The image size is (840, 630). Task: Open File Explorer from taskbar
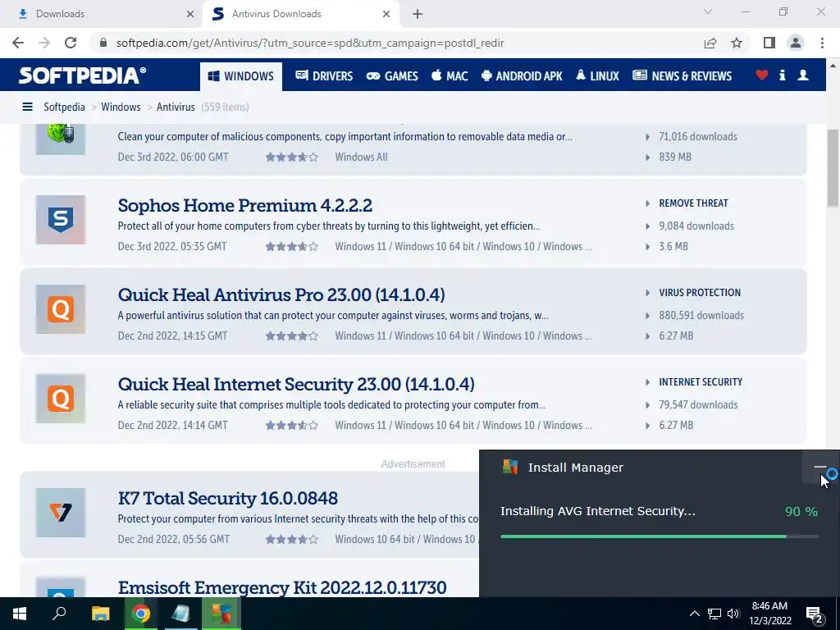click(x=100, y=614)
